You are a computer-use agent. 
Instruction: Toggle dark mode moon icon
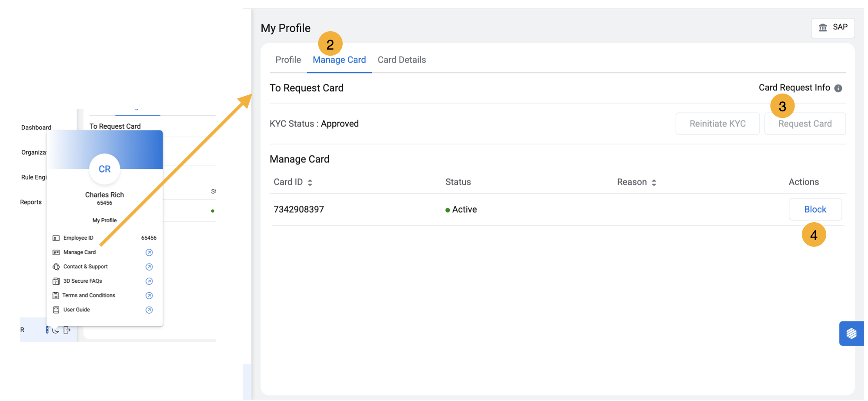pos(56,330)
